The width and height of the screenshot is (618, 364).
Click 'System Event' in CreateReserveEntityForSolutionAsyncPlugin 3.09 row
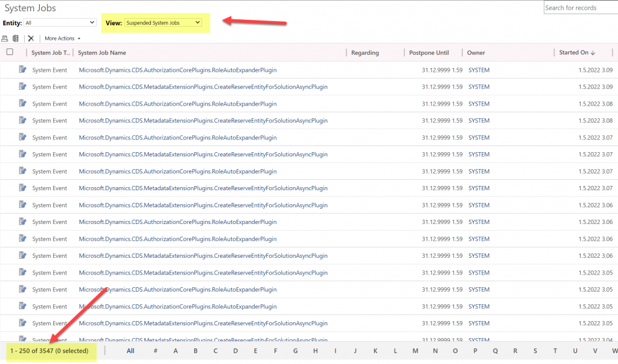(x=49, y=87)
